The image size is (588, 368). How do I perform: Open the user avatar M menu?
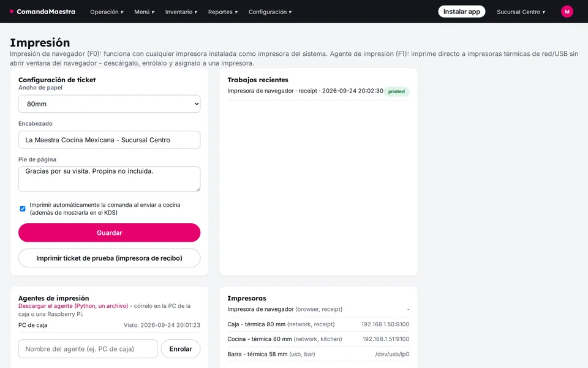[567, 12]
